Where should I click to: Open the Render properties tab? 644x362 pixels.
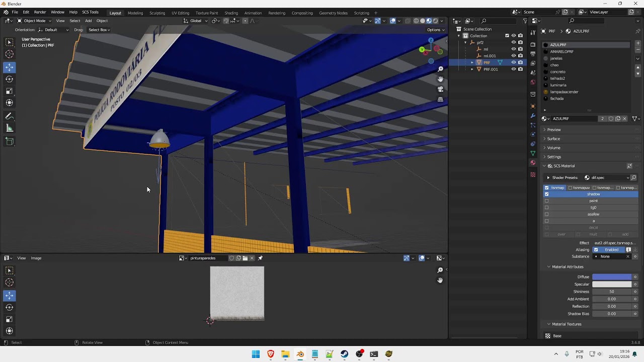tap(533, 44)
